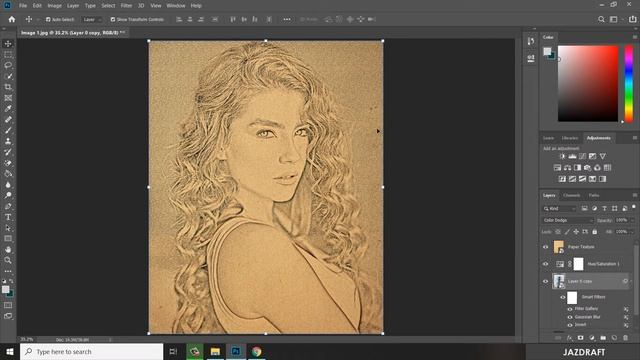Open the Window menu
Image resolution: width=640 pixels, height=360 pixels.
pyautogui.click(x=176, y=6)
